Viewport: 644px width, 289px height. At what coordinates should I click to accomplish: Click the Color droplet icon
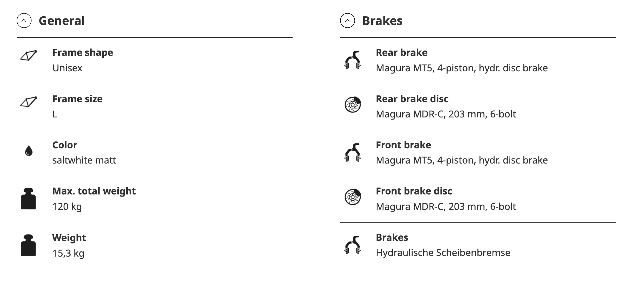pyautogui.click(x=29, y=151)
